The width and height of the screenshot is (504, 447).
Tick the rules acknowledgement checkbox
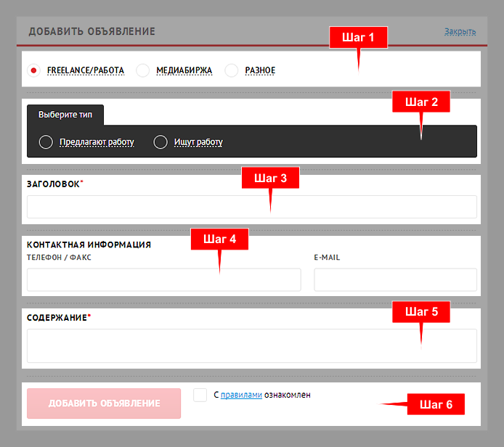200,395
